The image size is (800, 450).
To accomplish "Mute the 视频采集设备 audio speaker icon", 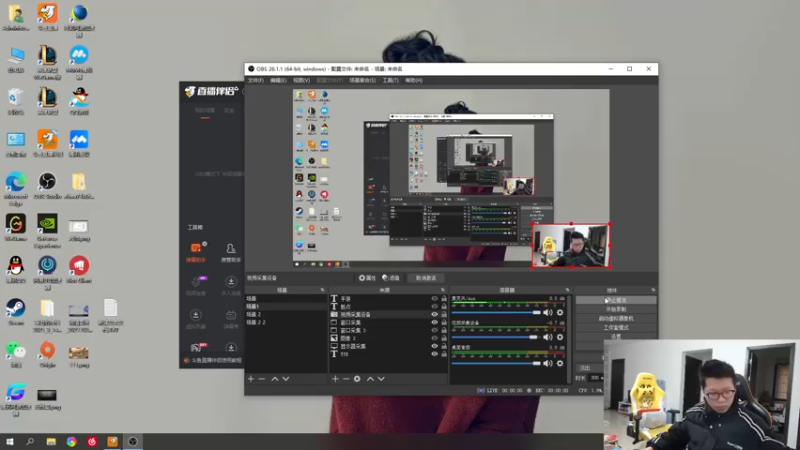I will [547, 337].
